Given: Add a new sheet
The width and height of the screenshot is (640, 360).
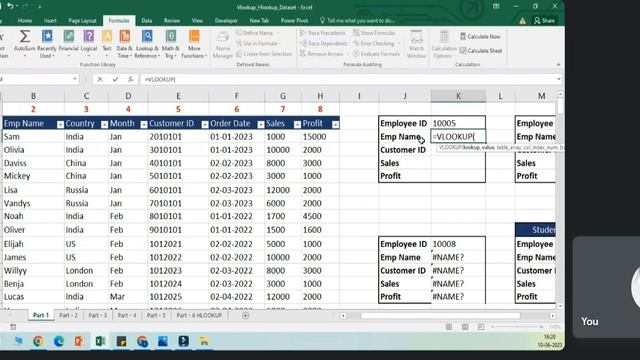Looking at the screenshot, I should [x=245, y=316].
